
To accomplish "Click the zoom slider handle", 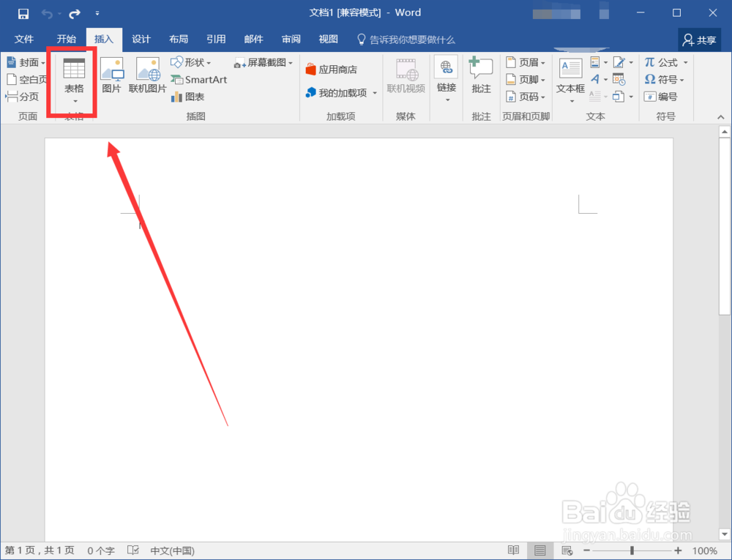I will tap(632, 550).
